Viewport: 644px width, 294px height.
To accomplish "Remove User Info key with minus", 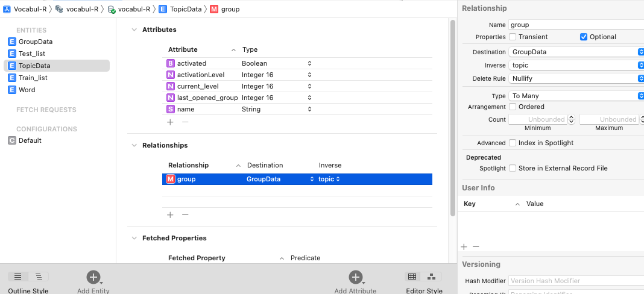I will tap(476, 247).
